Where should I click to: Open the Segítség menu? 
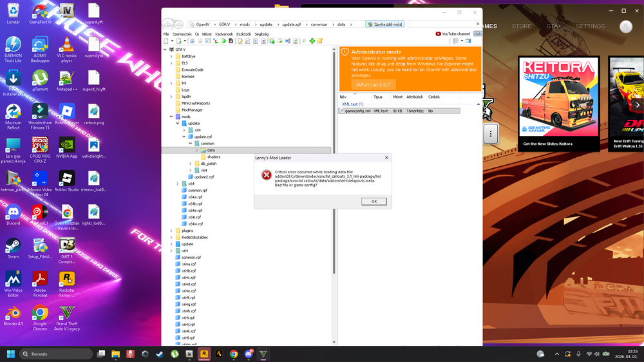click(261, 34)
